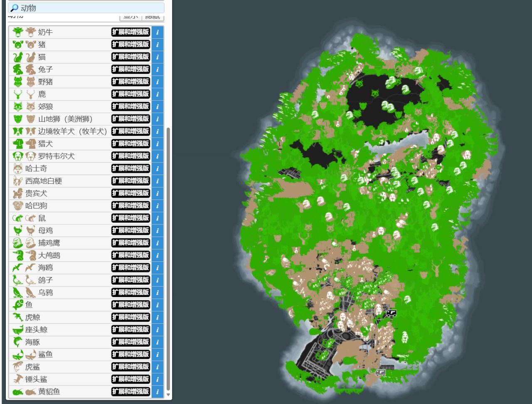Open info for the 座头鲸 row
The image size is (532, 404).
click(x=158, y=330)
